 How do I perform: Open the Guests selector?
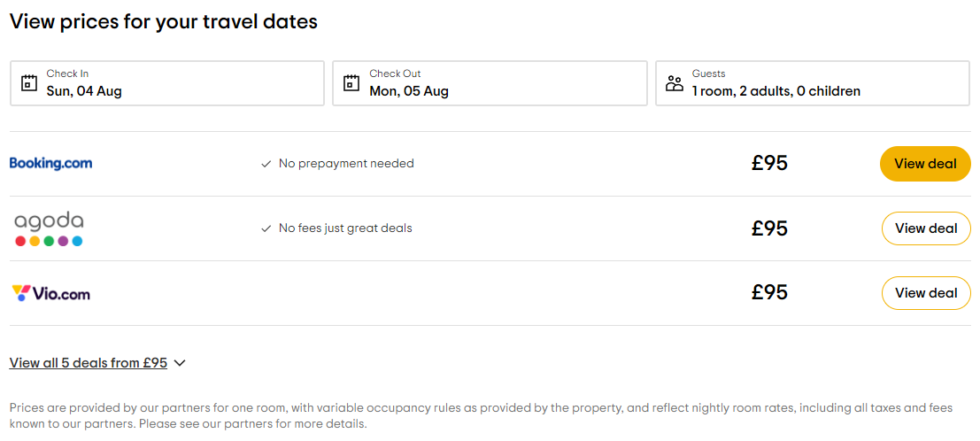tap(812, 83)
